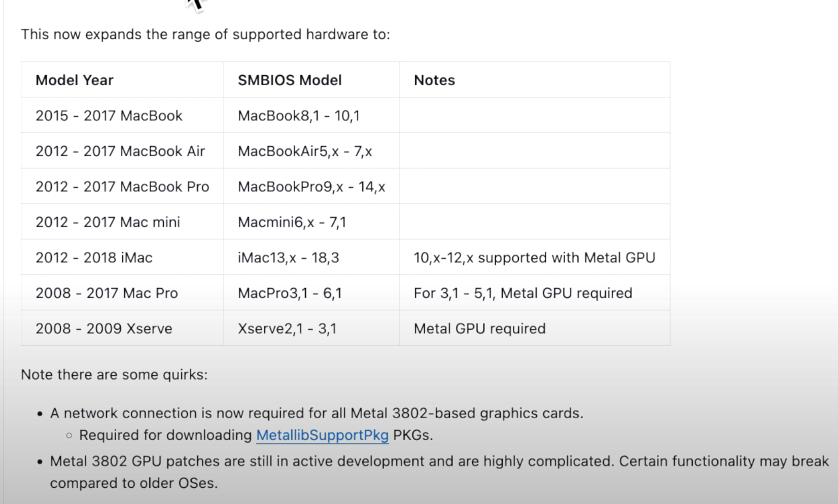Click the MacPro3,1 - 6,1 cell

point(290,293)
